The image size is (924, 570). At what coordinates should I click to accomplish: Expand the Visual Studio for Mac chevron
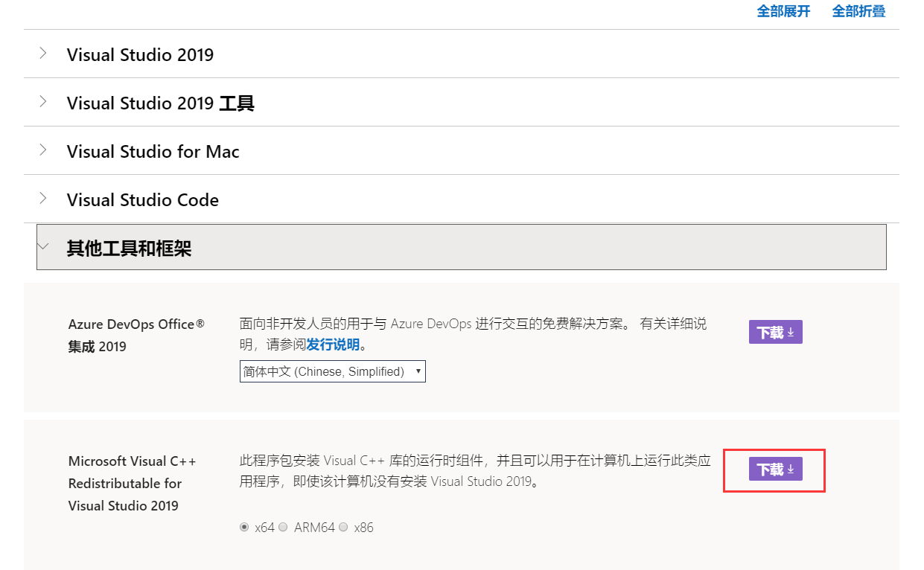pyautogui.click(x=43, y=150)
